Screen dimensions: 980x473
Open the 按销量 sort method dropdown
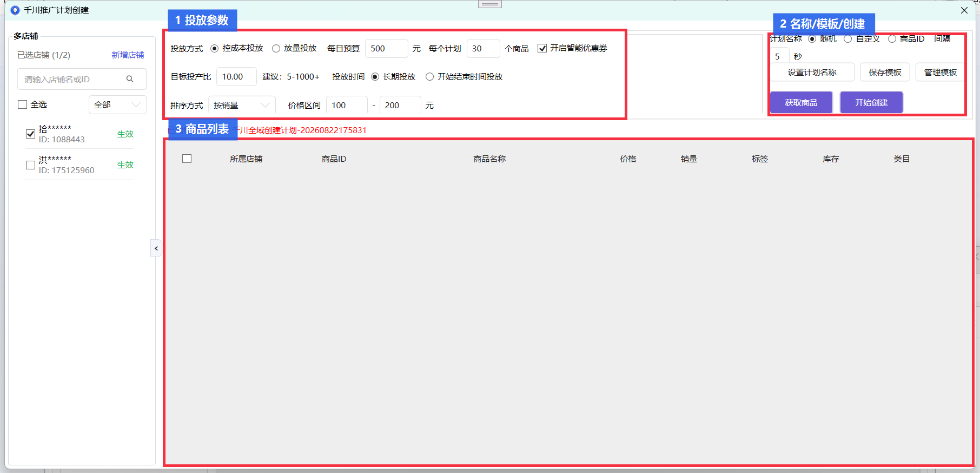tap(242, 106)
